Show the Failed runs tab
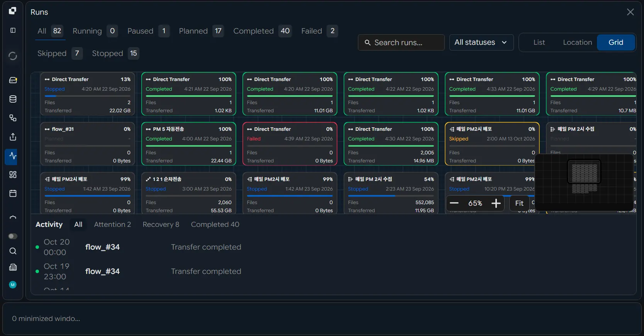Screen dimensions: 644x336 click(x=319, y=31)
